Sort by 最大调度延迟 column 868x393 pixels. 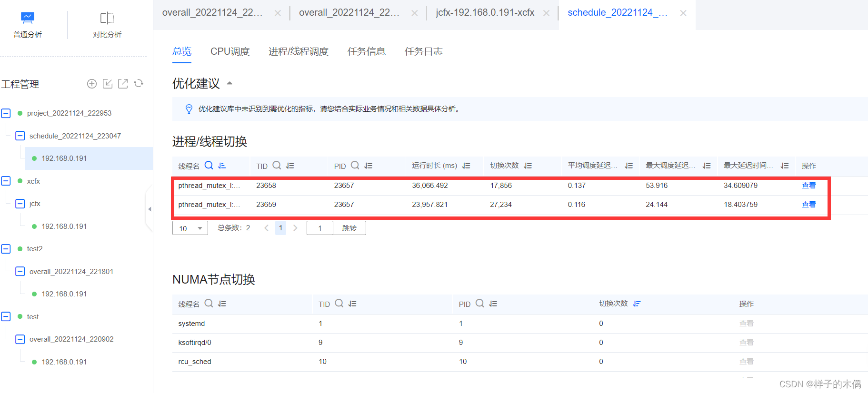pos(707,166)
